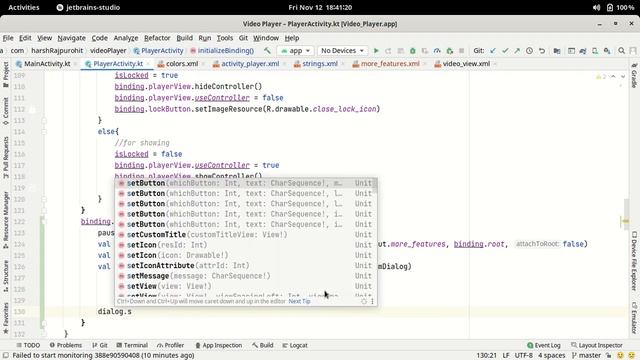
Task: Click the Make Project hammer icon
Action: (x=267, y=51)
